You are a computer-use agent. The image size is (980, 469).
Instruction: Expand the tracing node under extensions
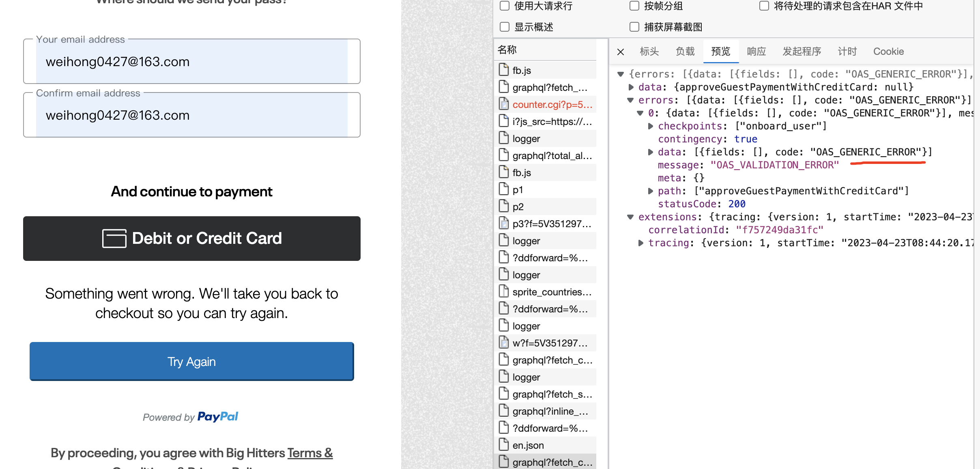point(641,243)
